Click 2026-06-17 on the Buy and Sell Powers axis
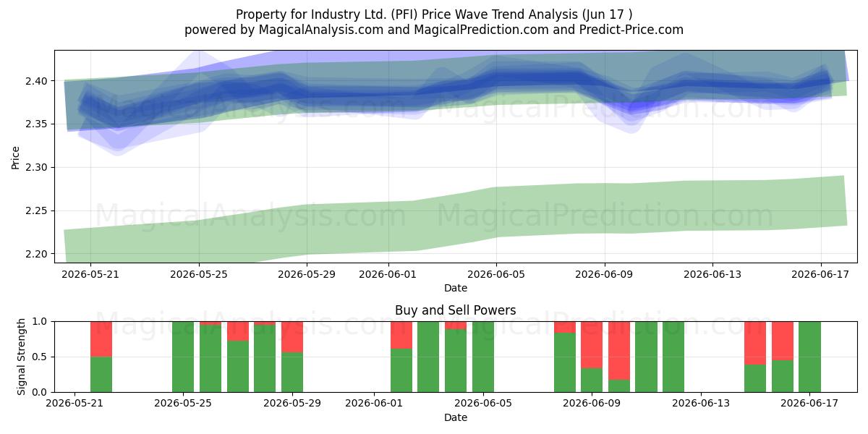 point(810,404)
